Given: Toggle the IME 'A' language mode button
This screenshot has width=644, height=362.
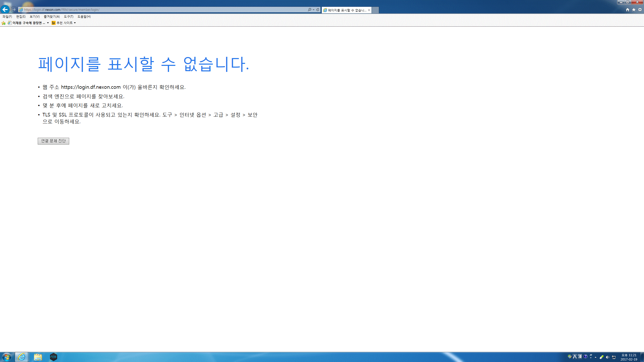Looking at the screenshot, I should (575, 357).
